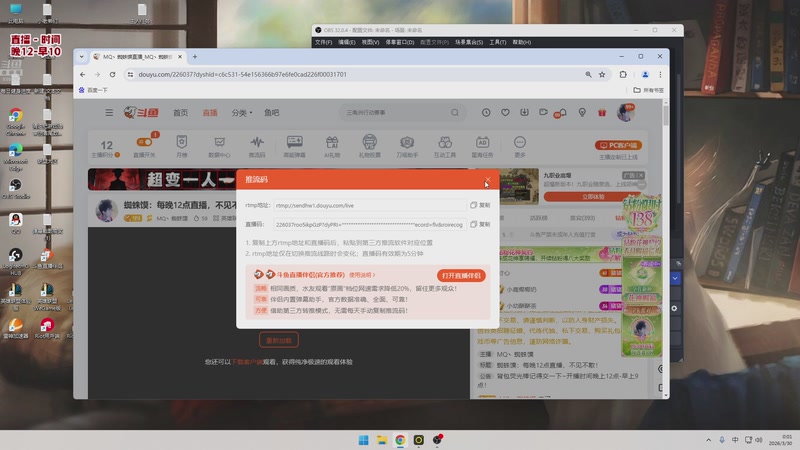Click the 打开直播伴侣 button
800x450 pixels.
[461, 276]
